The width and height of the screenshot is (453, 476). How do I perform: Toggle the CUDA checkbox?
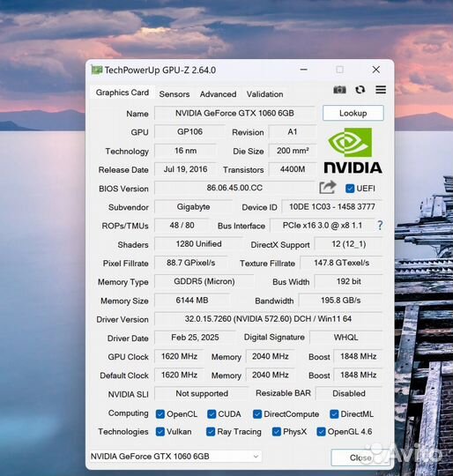[x=212, y=414]
